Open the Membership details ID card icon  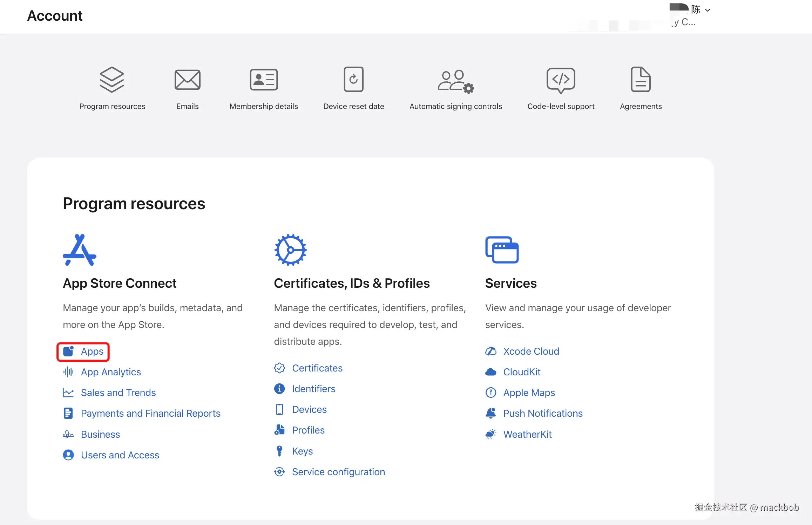tap(264, 80)
